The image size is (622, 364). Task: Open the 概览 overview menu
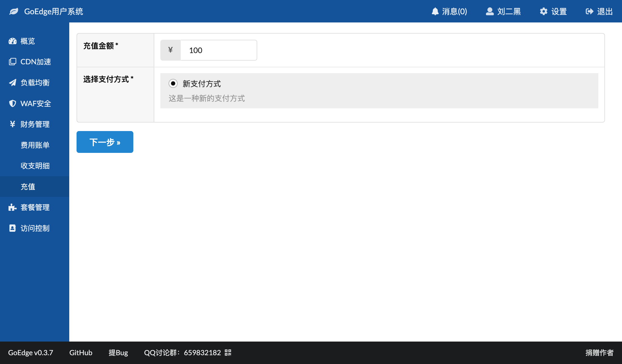coord(35,41)
